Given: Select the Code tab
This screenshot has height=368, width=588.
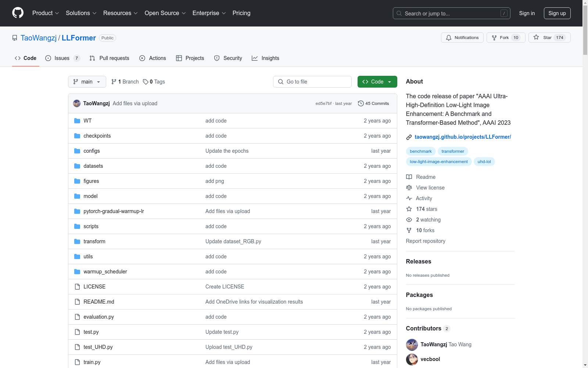Looking at the screenshot, I should pyautogui.click(x=26, y=58).
